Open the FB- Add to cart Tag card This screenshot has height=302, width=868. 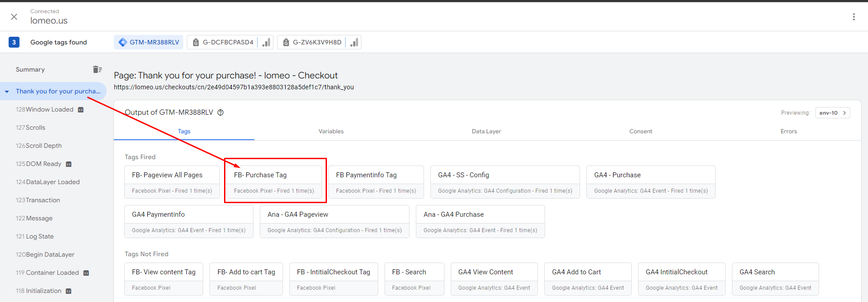pos(246,279)
